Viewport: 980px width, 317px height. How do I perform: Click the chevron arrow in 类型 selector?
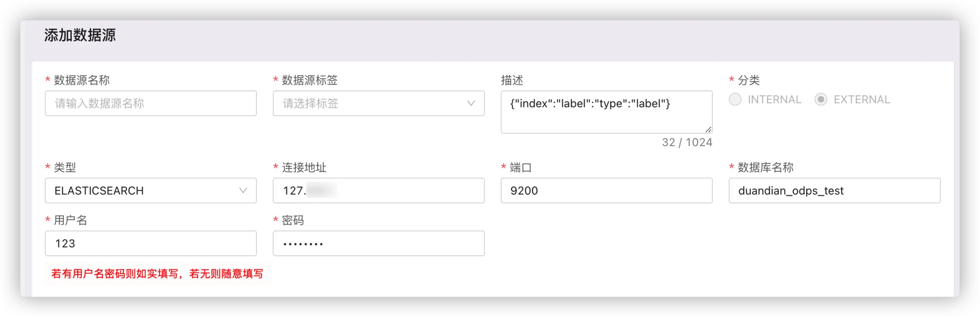[x=243, y=190]
